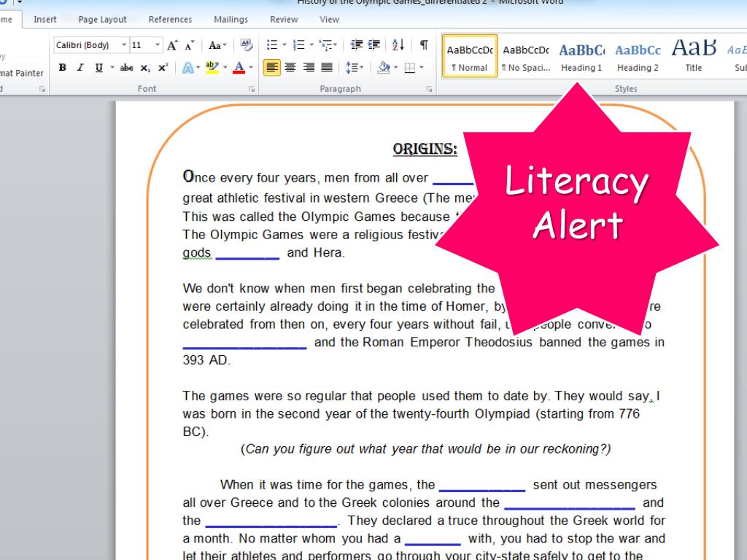Open the font size dropdown
The height and width of the screenshot is (560, 747).
click(158, 44)
